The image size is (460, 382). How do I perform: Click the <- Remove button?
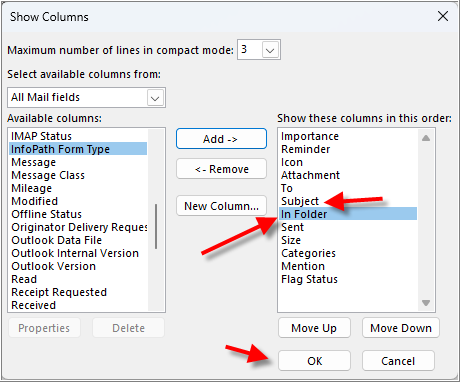pos(221,169)
